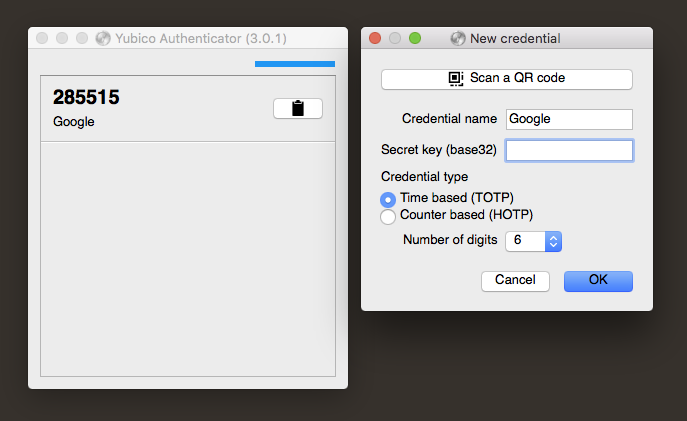Click the empty credentials list area

tap(188, 258)
